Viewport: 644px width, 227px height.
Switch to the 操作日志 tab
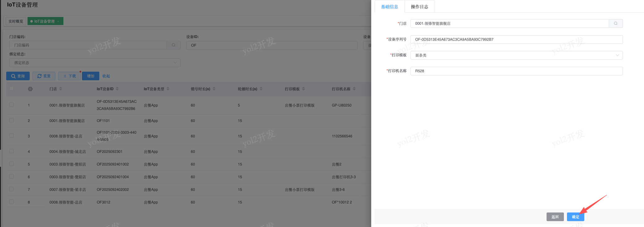click(x=419, y=7)
